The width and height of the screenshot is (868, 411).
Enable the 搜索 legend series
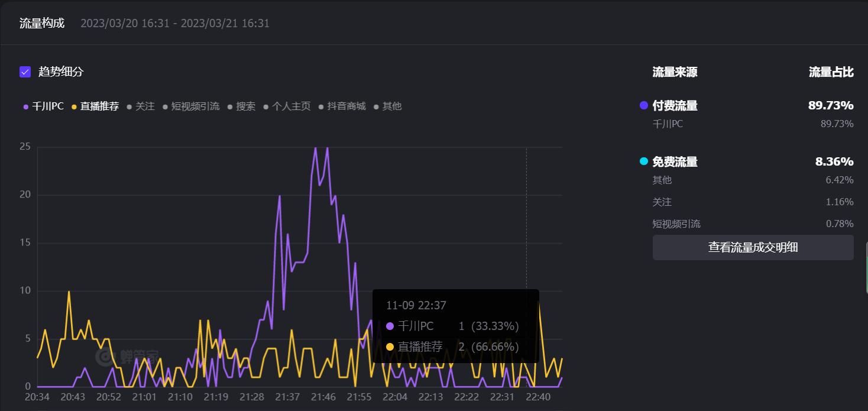pos(241,106)
